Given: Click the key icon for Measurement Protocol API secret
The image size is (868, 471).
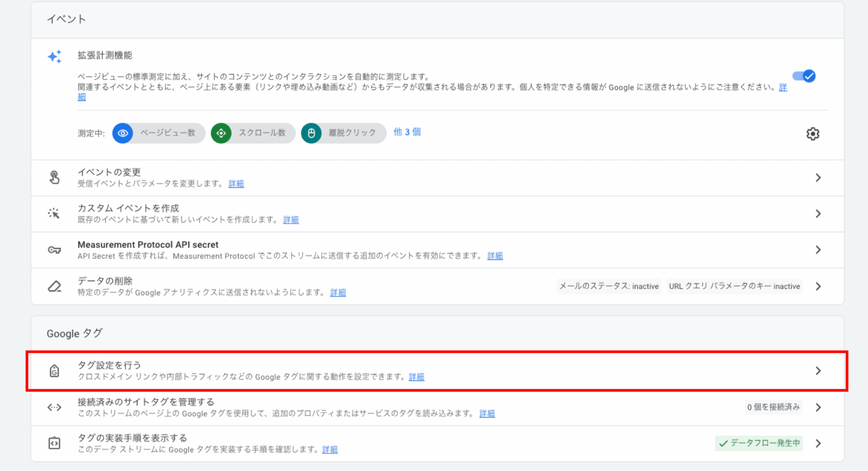Looking at the screenshot, I should coord(54,250).
